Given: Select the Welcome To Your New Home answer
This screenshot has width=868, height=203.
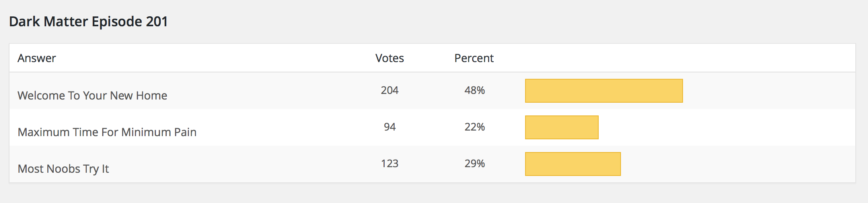Looking at the screenshot, I should (x=92, y=96).
